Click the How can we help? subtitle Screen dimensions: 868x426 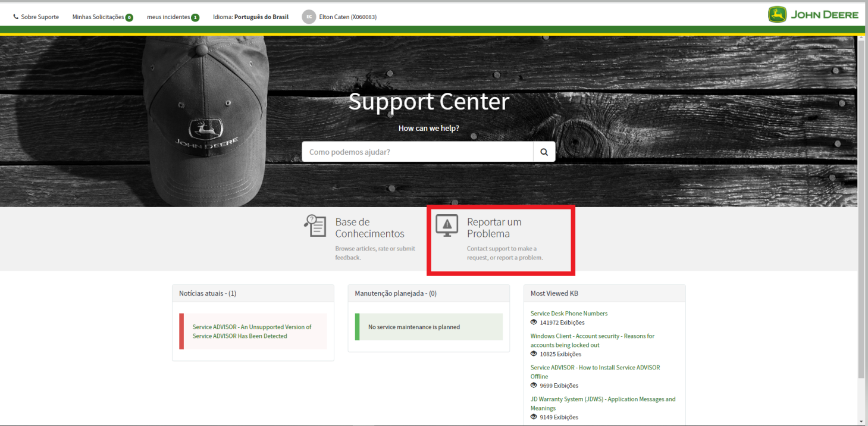click(428, 128)
